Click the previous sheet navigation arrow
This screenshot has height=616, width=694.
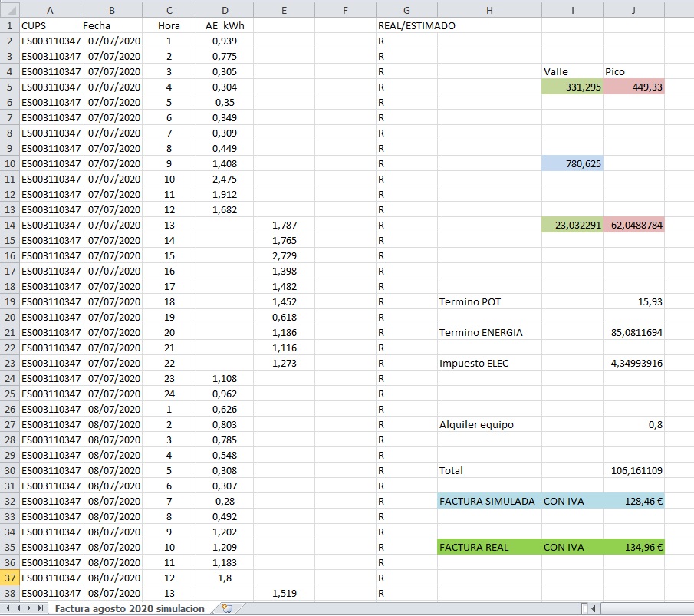pyautogui.click(x=18, y=608)
